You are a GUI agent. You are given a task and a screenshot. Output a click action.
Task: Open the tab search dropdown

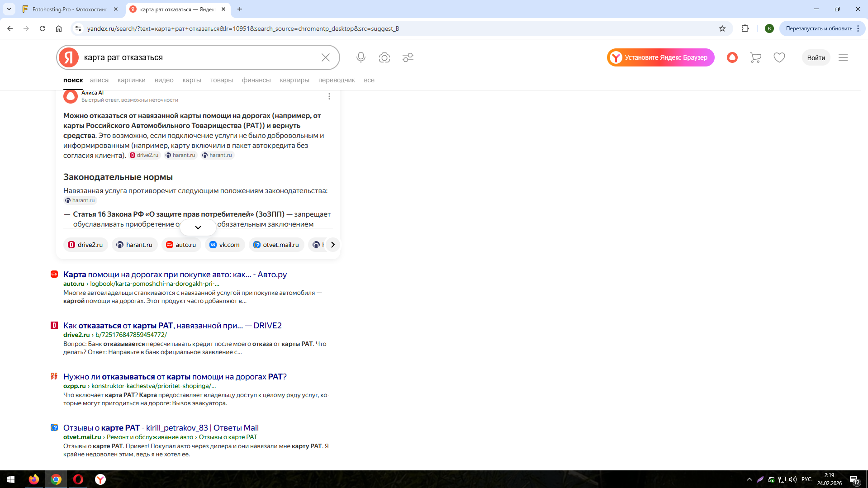click(9, 9)
